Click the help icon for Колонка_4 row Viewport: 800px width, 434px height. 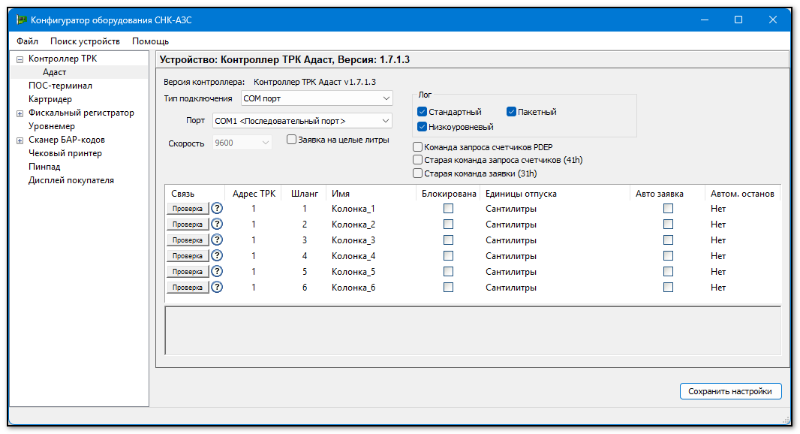click(216, 256)
